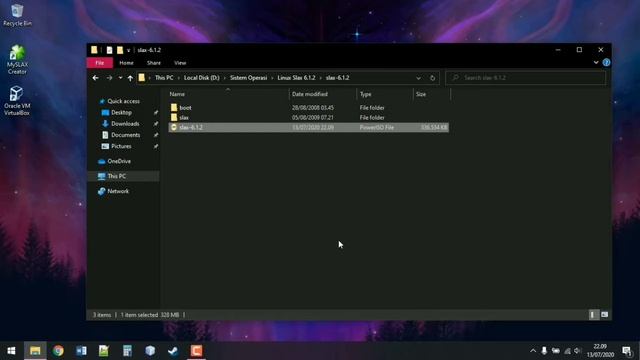
Task: Open the Windows Start menu
Action: pyautogui.click(x=11, y=351)
